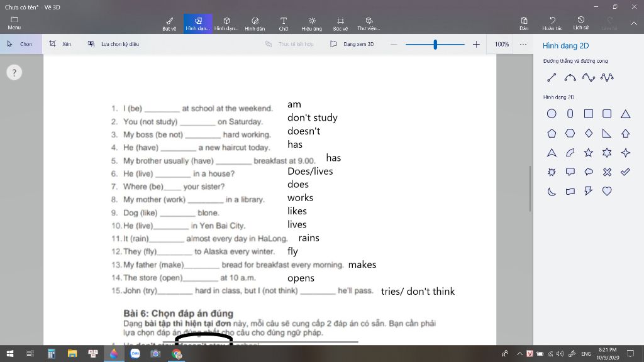Select the square speech bubble shape

[x=570, y=172]
